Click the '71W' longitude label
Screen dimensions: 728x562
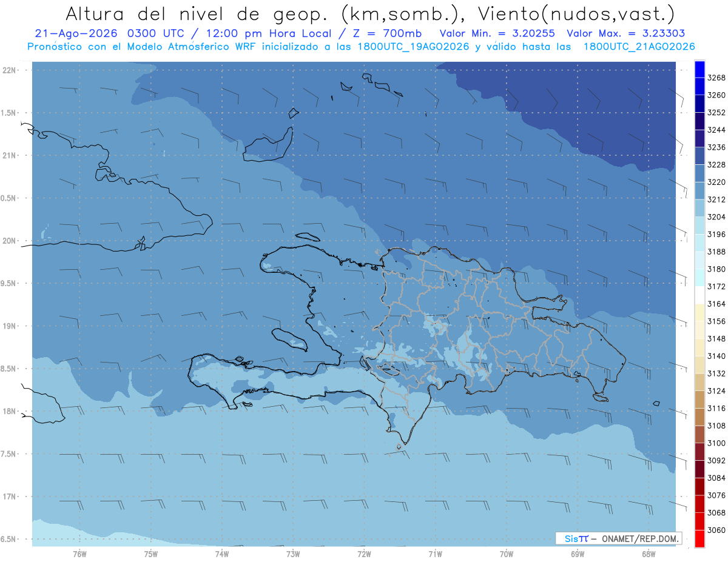pyautogui.click(x=435, y=554)
